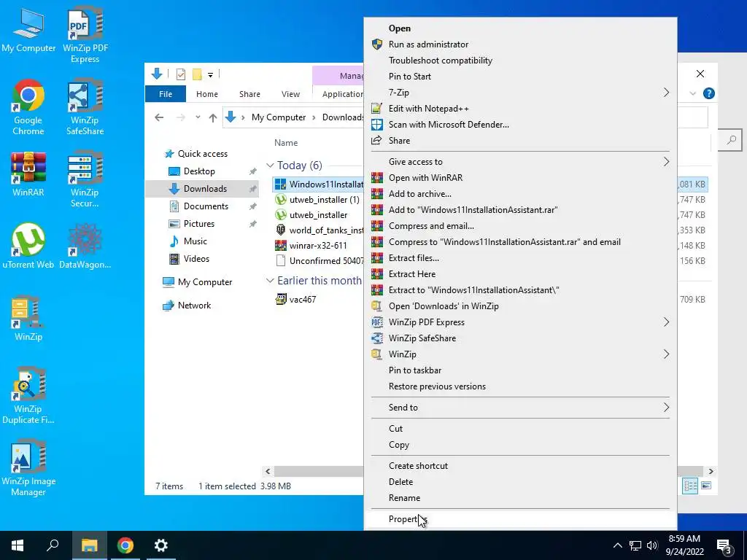Choose Edit with Notepad++
The image size is (747, 560).
tap(520, 109)
